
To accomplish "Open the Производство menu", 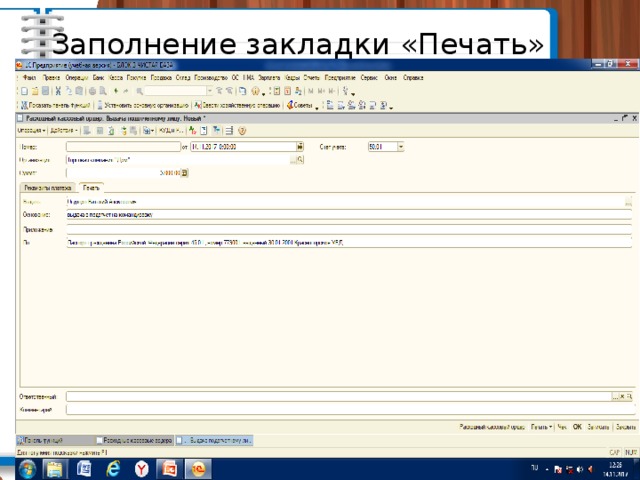I will (211, 78).
